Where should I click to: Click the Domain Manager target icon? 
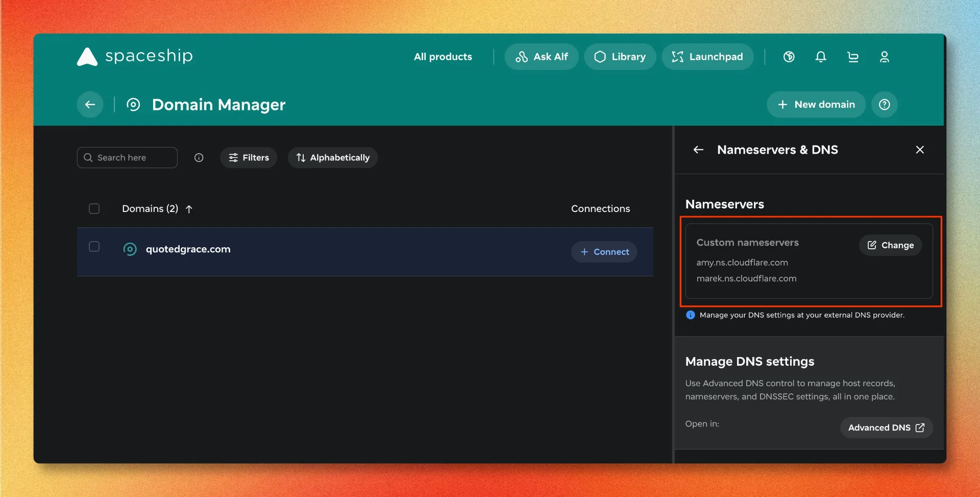(133, 105)
